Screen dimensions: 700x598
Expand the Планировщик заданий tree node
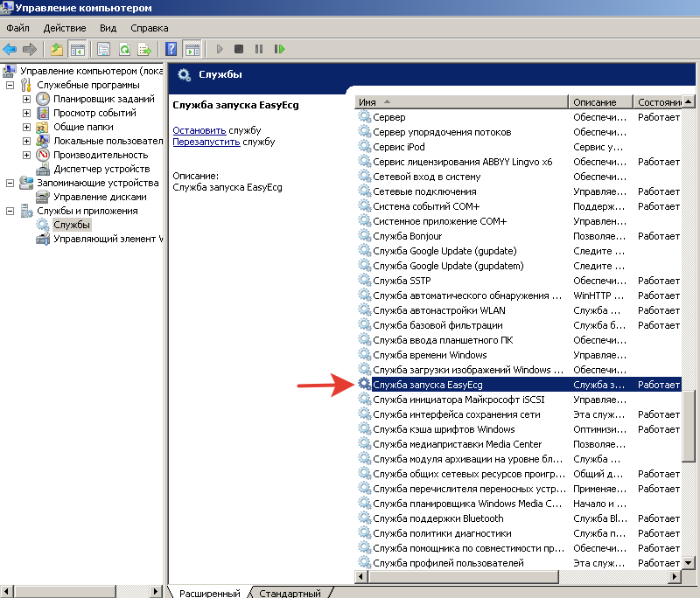tap(27, 99)
